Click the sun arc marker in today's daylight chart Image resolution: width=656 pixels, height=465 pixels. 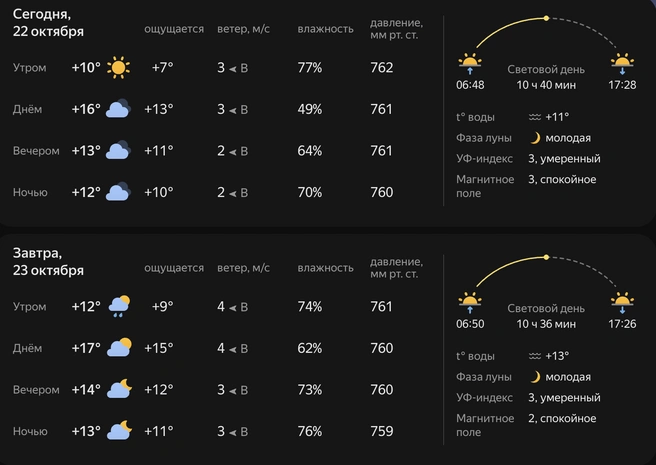point(545,18)
